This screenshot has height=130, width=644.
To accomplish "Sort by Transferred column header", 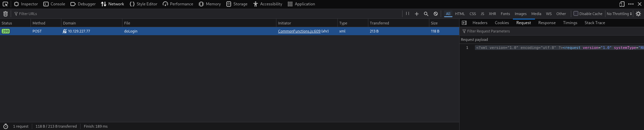I will coord(398,23).
